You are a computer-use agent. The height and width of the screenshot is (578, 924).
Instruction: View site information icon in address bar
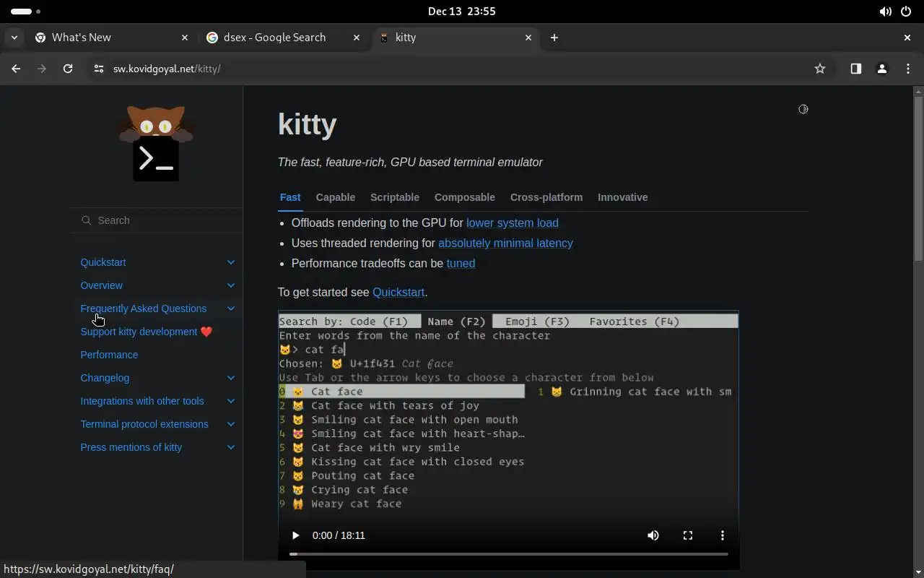click(98, 69)
